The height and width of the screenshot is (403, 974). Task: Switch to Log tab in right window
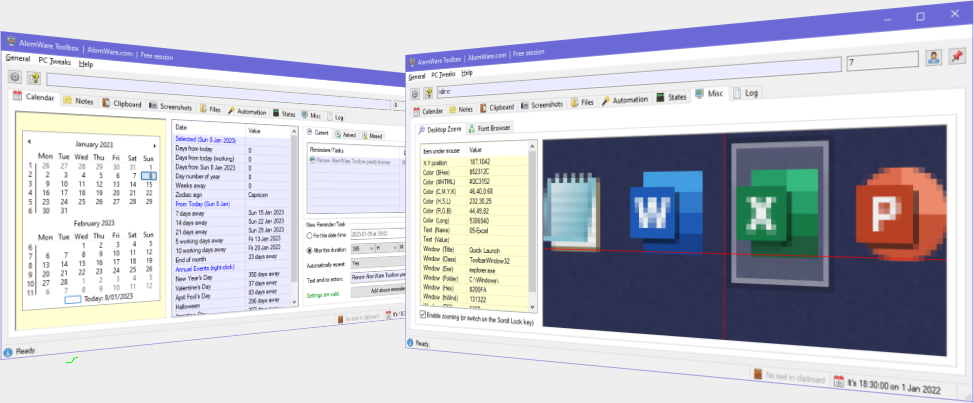[746, 93]
